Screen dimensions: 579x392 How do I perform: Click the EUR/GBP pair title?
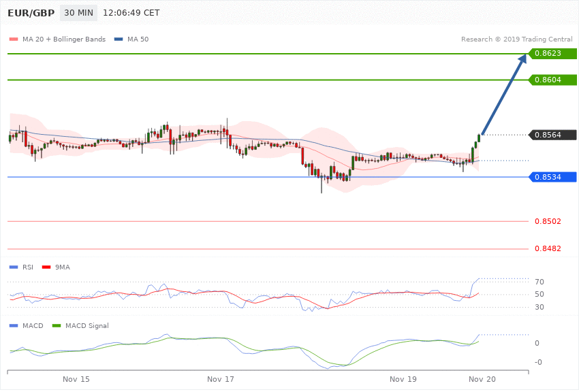pos(31,13)
